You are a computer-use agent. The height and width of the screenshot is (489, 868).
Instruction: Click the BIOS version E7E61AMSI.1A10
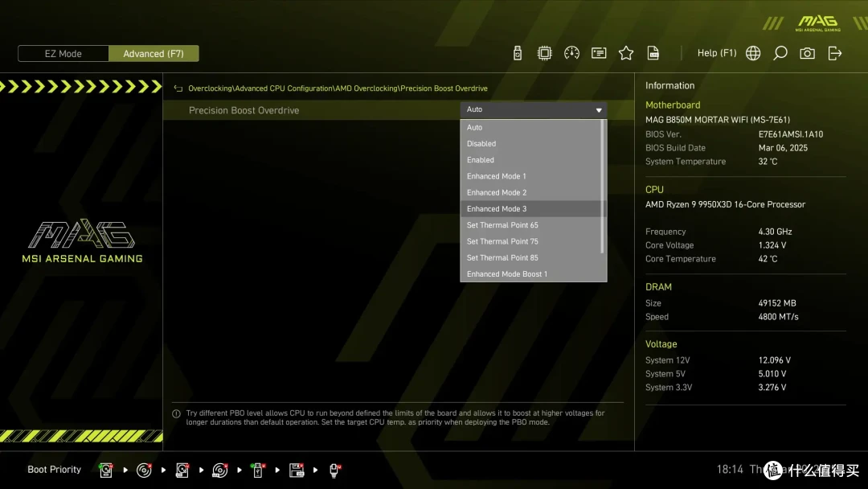click(791, 134)
